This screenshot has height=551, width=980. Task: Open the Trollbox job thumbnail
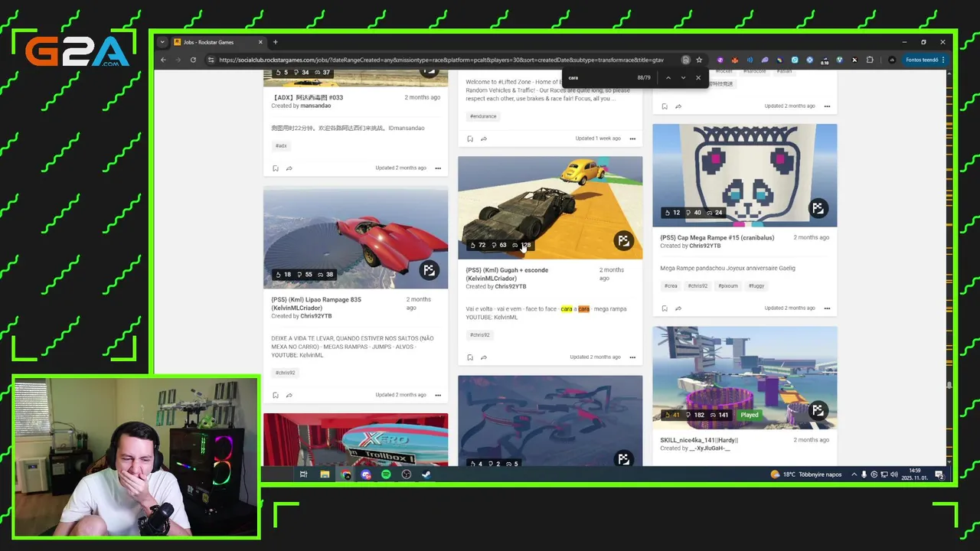355,439
